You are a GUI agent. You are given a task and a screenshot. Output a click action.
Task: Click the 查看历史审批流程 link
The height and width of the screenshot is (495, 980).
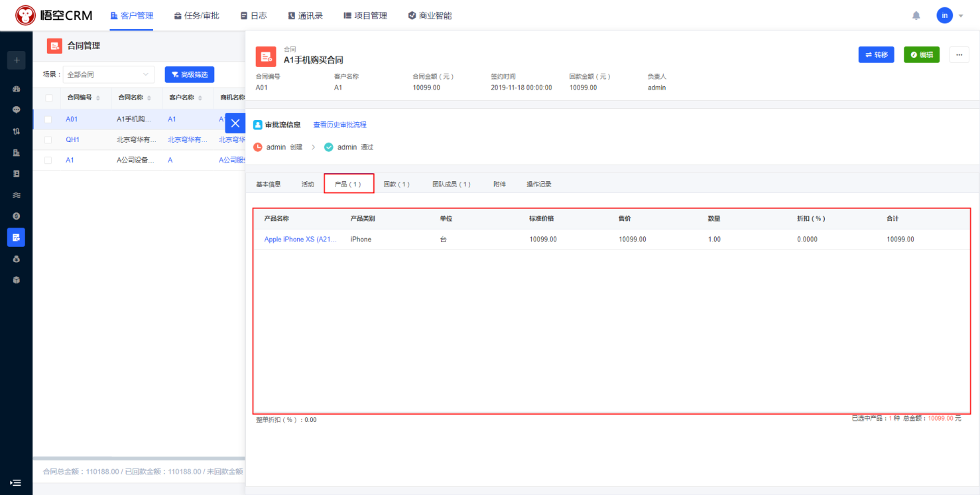(x=339, y=125)
